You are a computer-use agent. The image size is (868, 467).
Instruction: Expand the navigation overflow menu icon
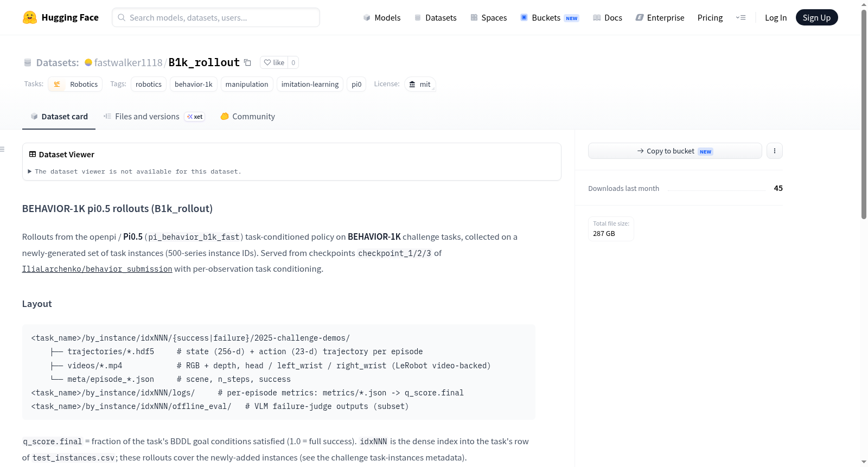(x=741, y=17)
